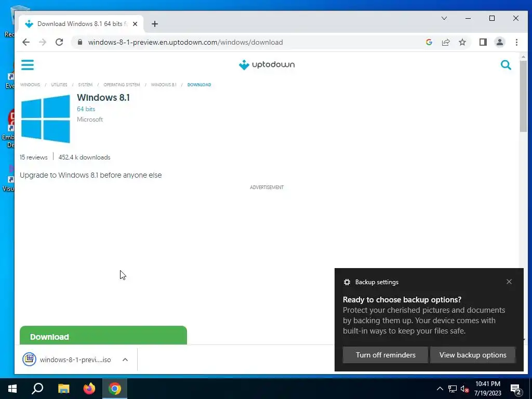Open the Uptodown hamburger menu
This screenshot has height=399, width=532.
click(28, 65)
